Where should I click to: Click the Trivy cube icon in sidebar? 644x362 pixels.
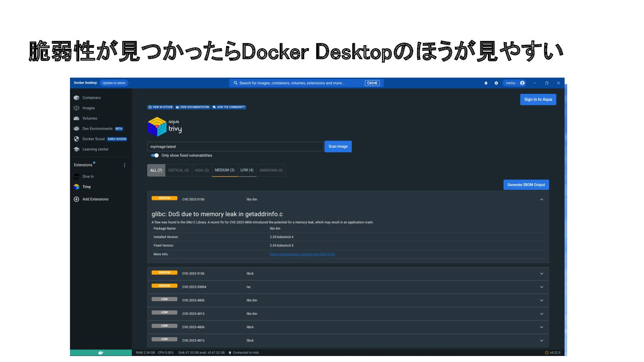(76, 187)
